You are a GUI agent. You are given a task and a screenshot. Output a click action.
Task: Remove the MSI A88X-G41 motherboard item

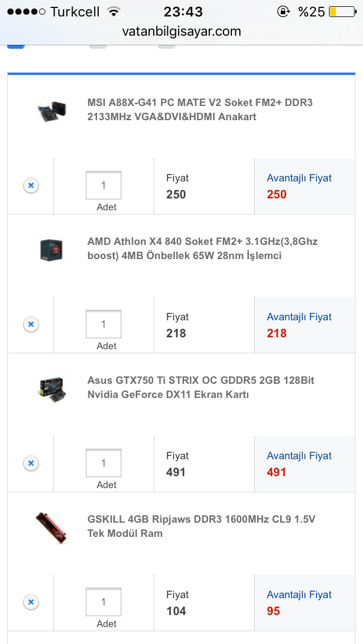click(31, 185)
